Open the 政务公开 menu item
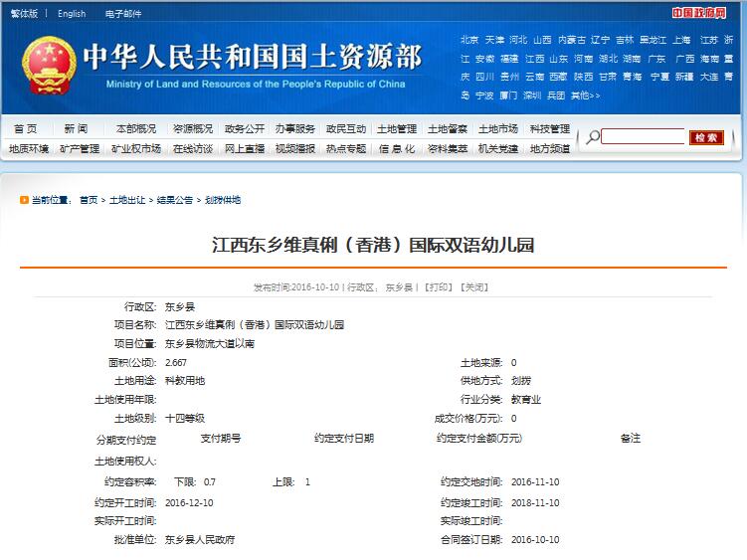This screenshot has width=747, height=560. point(245,128)
